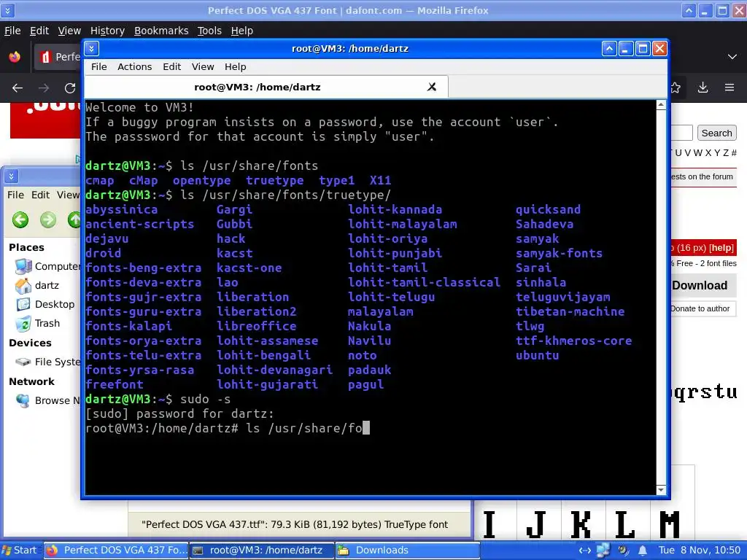The height and width of the screenshot is (560, 747).
Task: Open Firefox downloads panel icon
Action: click(703, 87)
